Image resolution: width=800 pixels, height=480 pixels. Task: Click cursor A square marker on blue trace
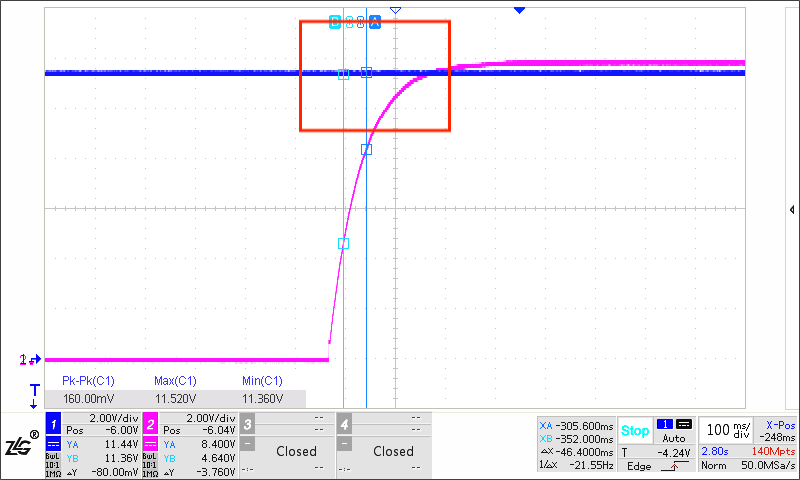tap(366, 72)
